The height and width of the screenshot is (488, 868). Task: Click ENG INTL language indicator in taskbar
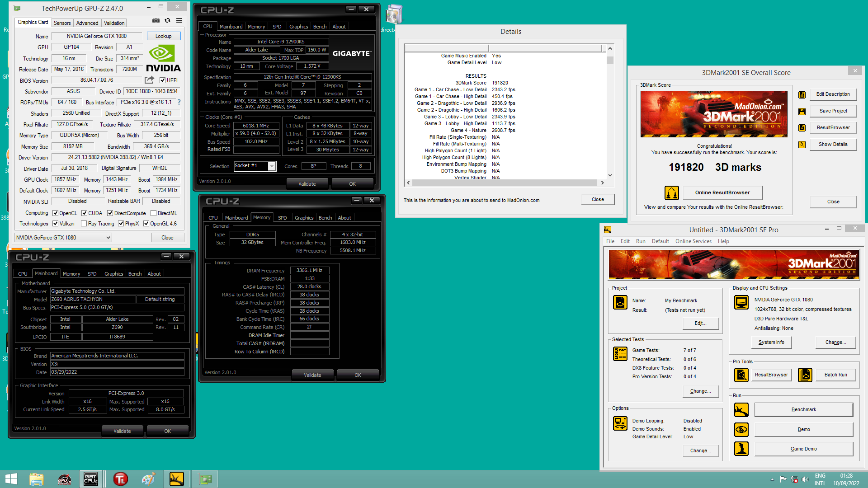point(820,479)
